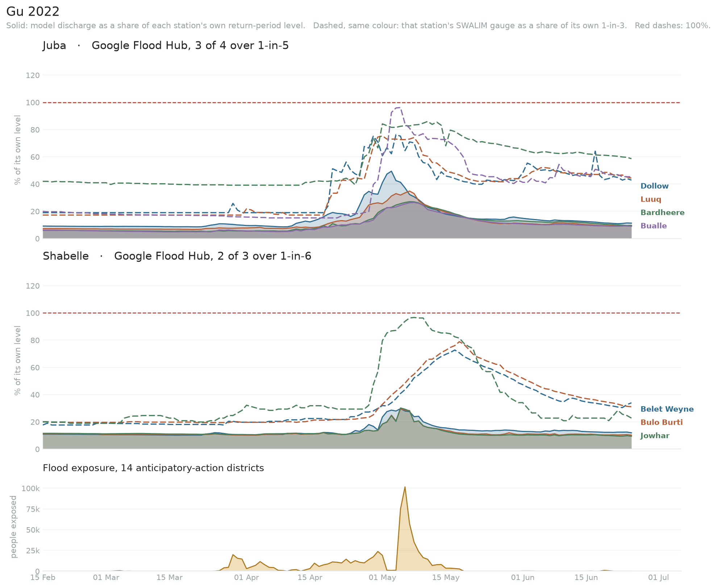
Task: Click the '50k' y-axis tick label
Action: (33, 530)
